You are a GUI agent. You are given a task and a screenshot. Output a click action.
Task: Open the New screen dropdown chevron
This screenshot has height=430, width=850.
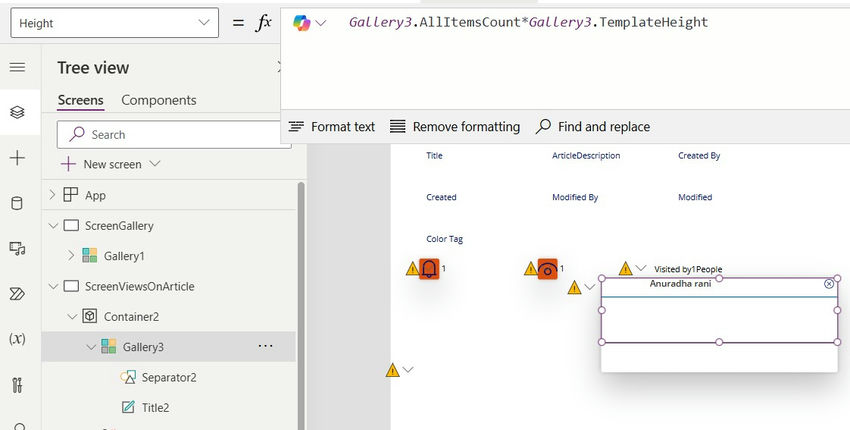pyautogui.click(x=154, y=164)
